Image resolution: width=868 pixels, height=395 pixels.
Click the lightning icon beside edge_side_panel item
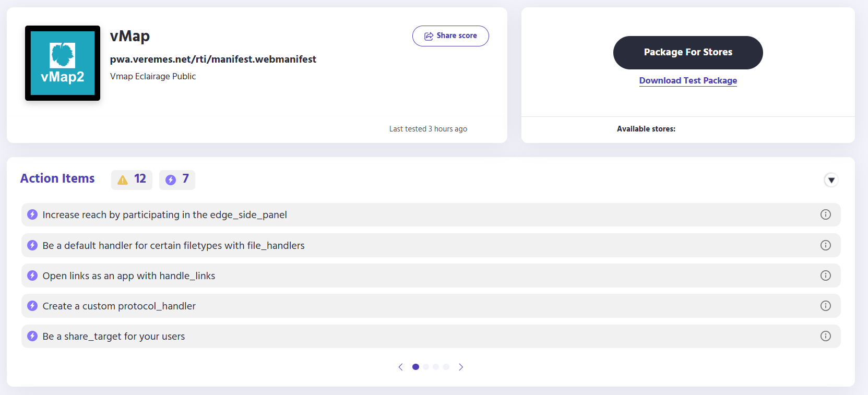(x=32, y=214)
